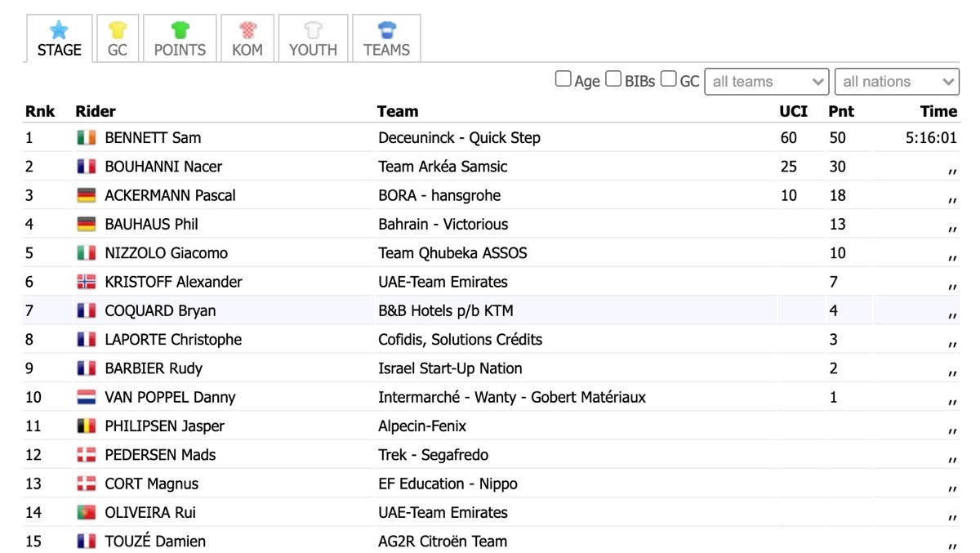Open rider PEDERSEN Mads's profile
The image size is (980, 553).
point(160,455)
